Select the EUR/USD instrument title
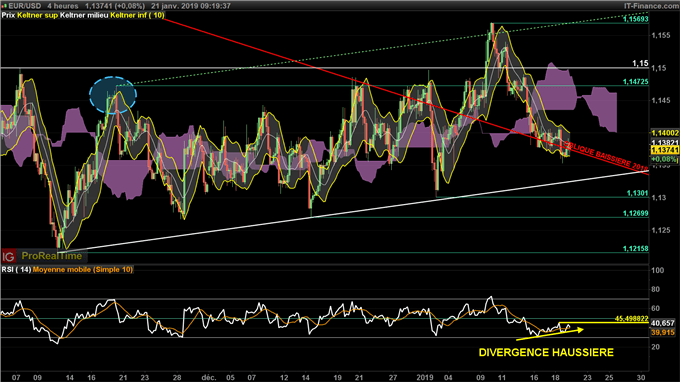 [x=25, y=6]
